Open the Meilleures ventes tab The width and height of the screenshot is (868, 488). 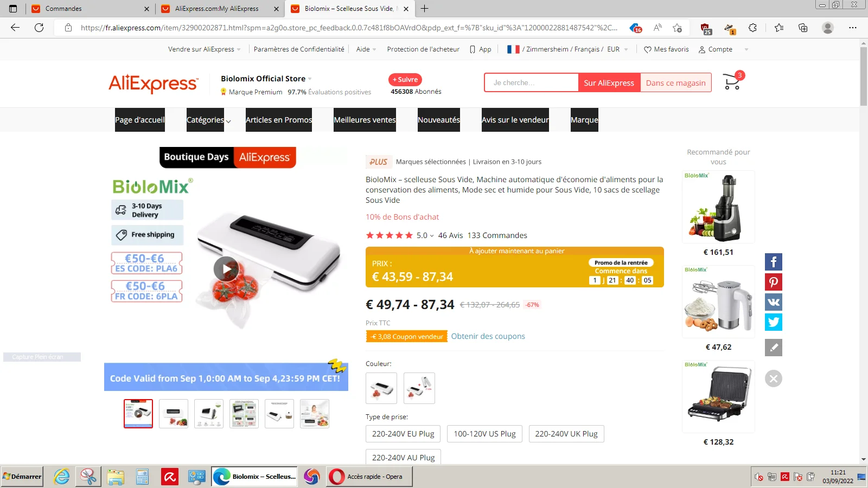click(365, 120)
